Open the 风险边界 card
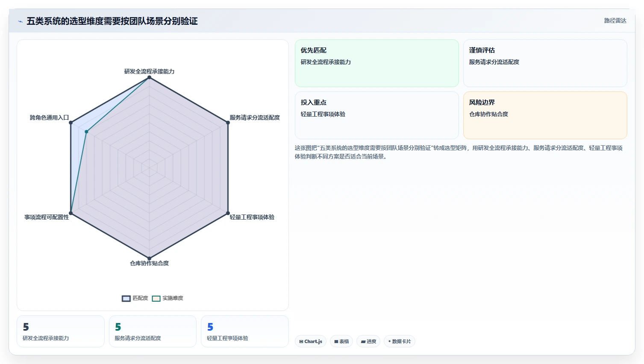Viewport: 644px width, 364px height. coord(545,115)
